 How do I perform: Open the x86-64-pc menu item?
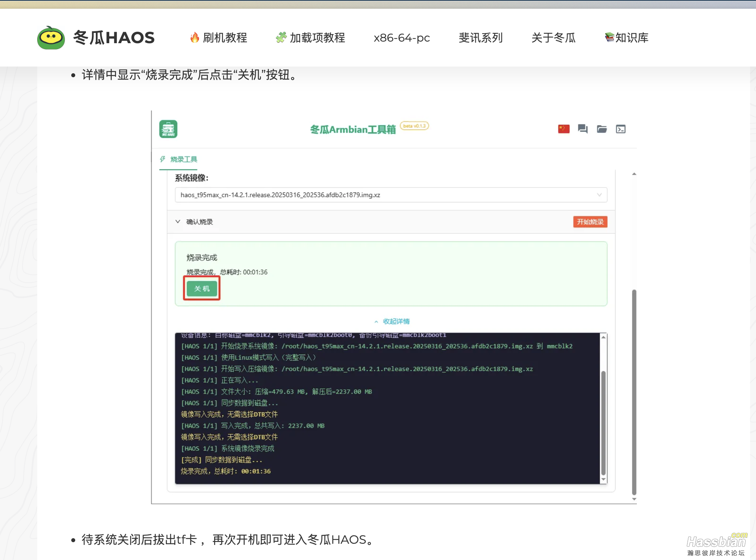(401, 38)
